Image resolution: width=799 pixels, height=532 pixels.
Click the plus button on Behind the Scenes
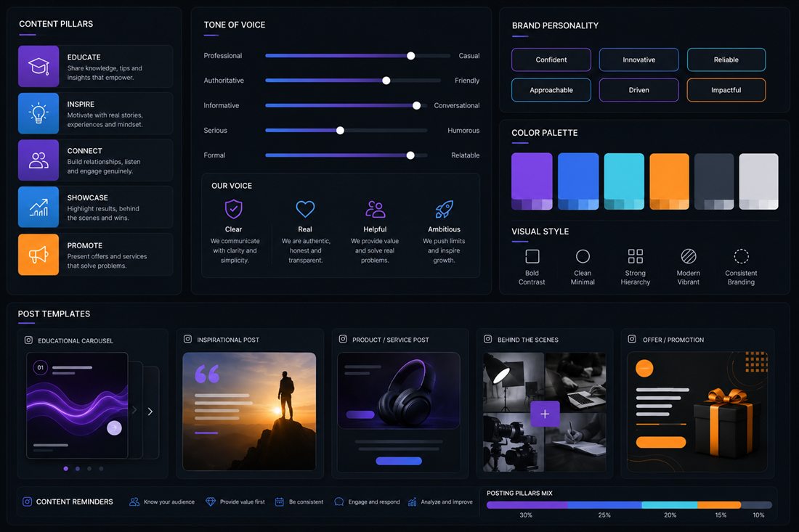545,414
